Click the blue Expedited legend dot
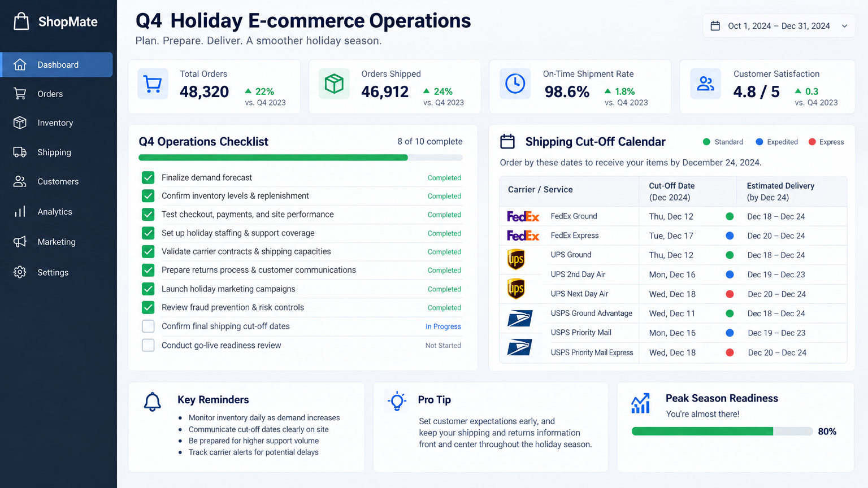This screenshot has width=868, height=488. [759, 142]
